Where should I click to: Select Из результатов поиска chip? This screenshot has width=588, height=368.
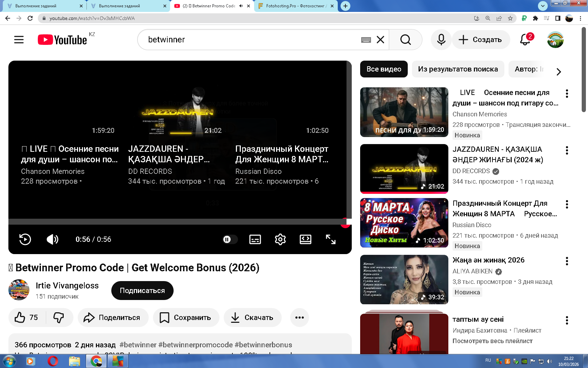[458, 69]
